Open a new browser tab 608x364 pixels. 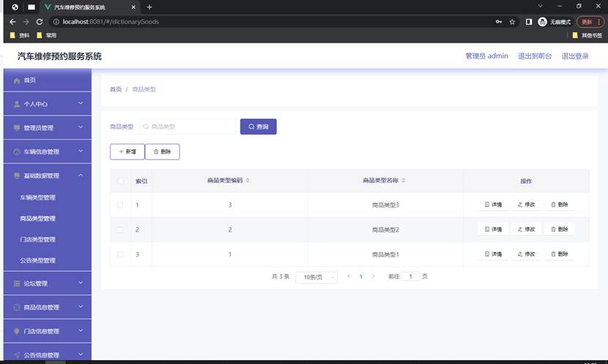[149, 7]
